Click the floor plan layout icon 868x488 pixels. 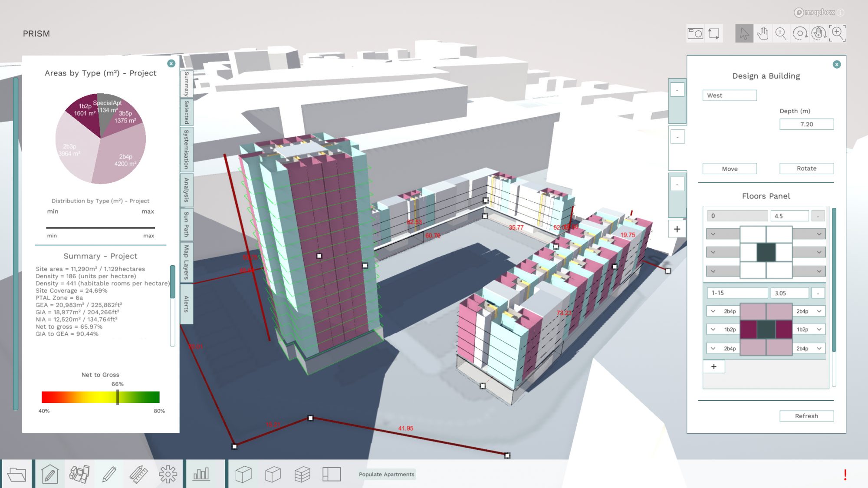click(x=332, y=474)
